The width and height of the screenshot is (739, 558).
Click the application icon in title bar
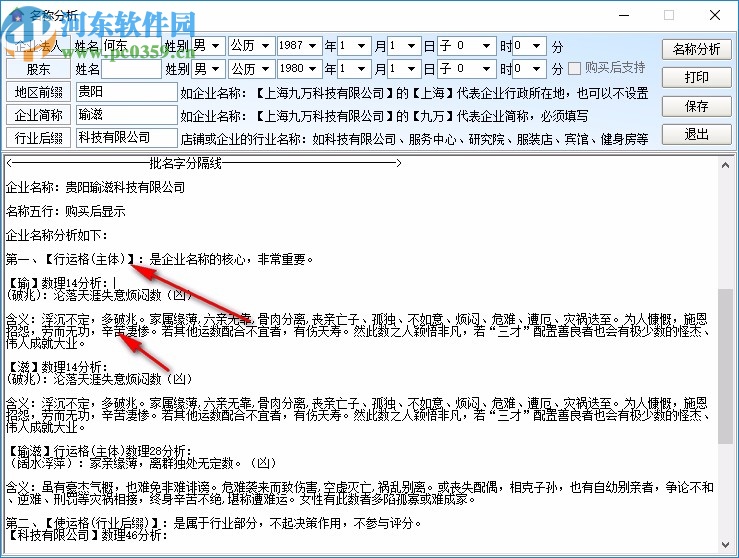point(18,16)
